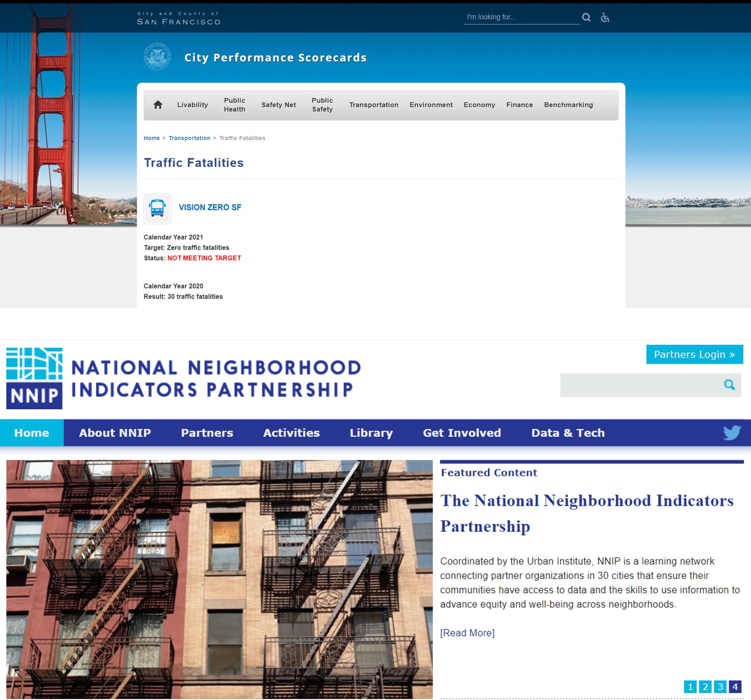Click the home icon in scorecards navigation
Screen dimensions: 751x700
(158, 105)
